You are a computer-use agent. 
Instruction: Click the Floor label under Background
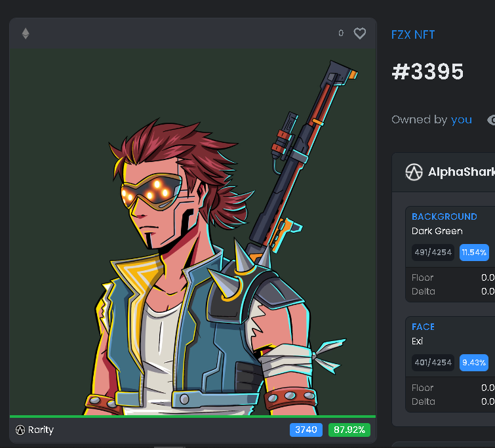pyautogui.click(x=422, y=277)
